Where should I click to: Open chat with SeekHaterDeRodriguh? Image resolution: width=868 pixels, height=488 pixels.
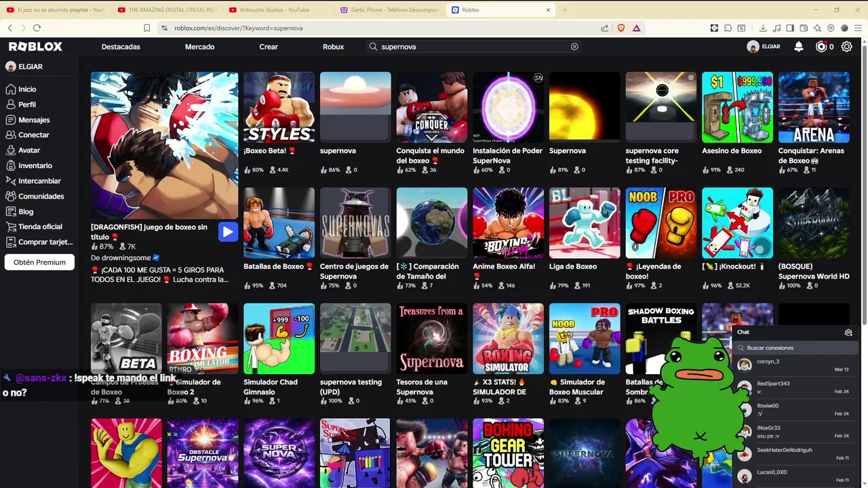pos(795,453)
